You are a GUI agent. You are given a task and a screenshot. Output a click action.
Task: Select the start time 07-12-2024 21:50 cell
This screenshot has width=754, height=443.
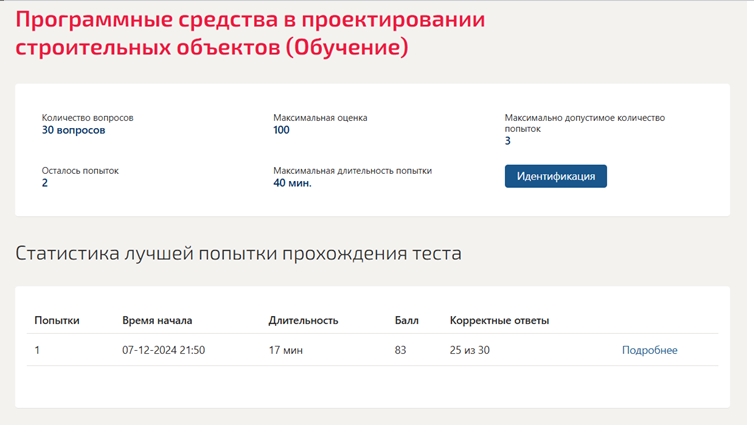[163, 350]
